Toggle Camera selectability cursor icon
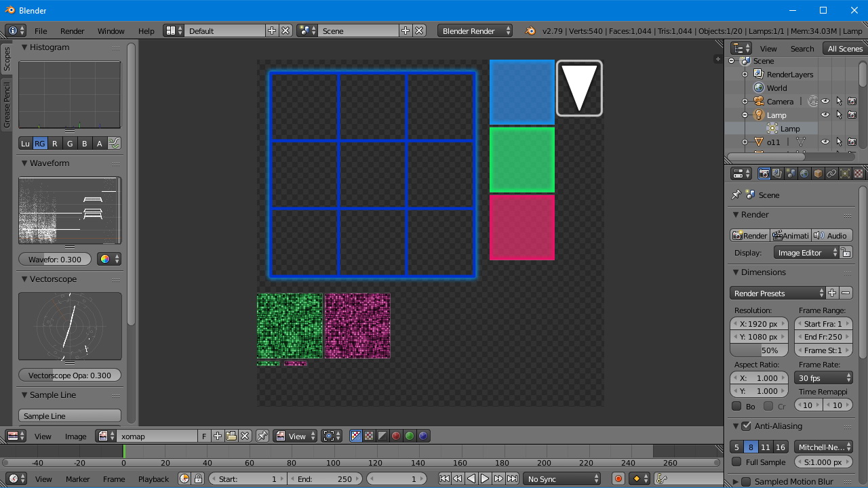 839,101
